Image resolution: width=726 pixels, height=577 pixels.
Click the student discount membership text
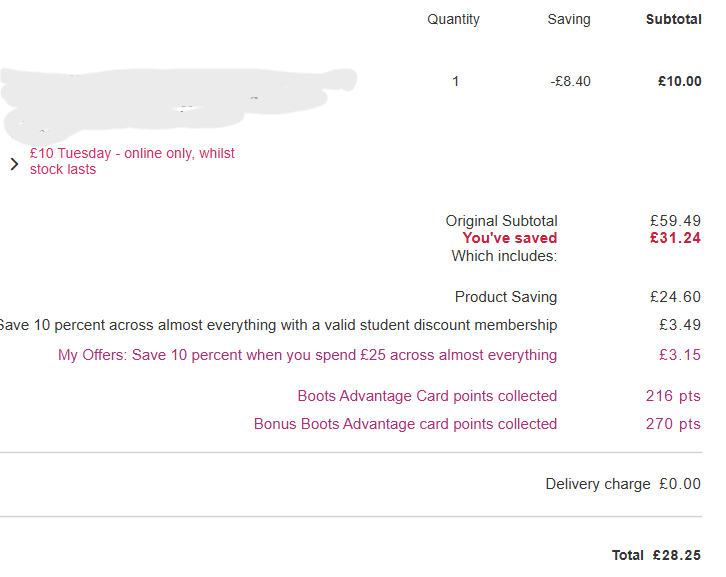278,325
